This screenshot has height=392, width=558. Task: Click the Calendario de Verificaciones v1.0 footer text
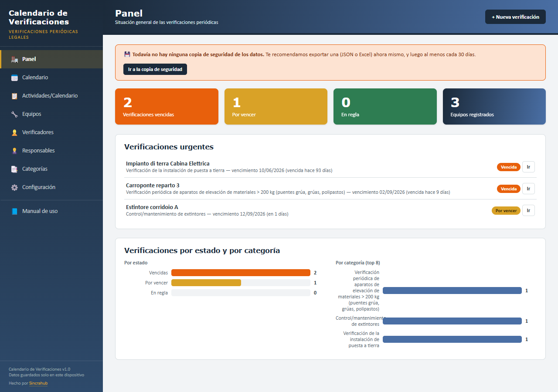pos(39,369)
